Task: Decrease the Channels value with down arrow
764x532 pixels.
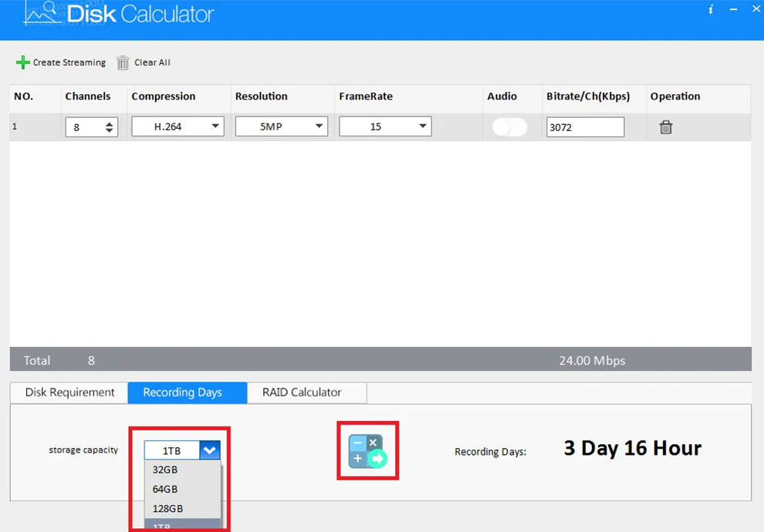Action: [x=109, y=130]
